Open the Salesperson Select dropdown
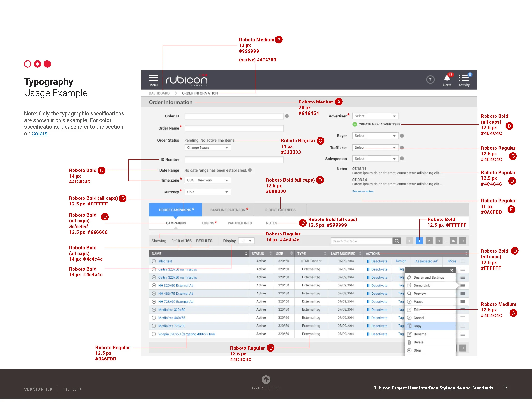Image resolution: width=532 pixels, height=411 pixels. (x=375, y=159)
